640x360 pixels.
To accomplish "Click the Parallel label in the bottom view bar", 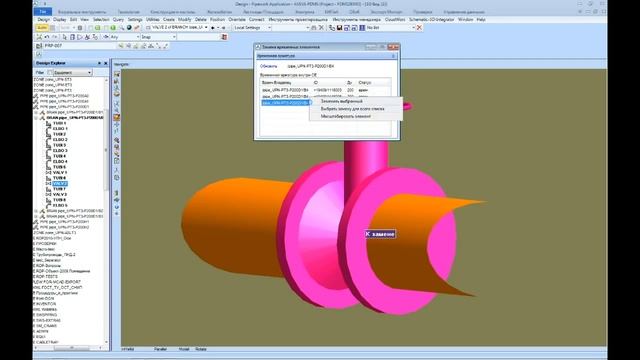I will pyautogui.click(x=160, y=349).
